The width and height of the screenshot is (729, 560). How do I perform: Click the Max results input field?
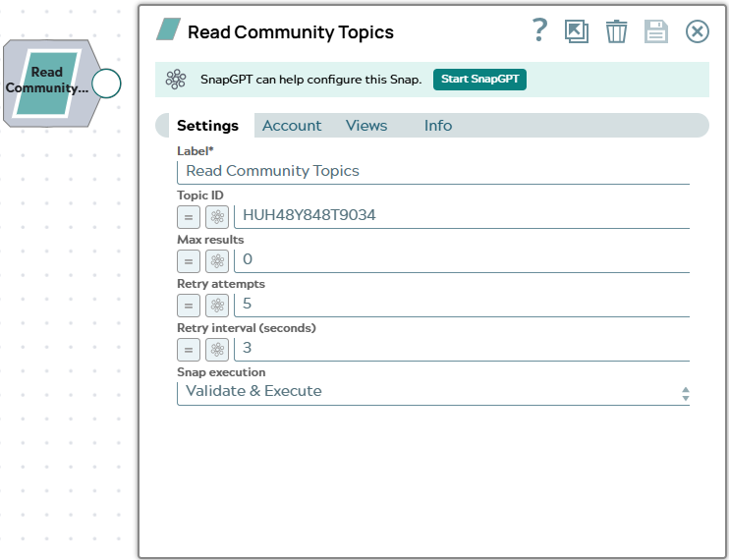(x=462, y=260)
